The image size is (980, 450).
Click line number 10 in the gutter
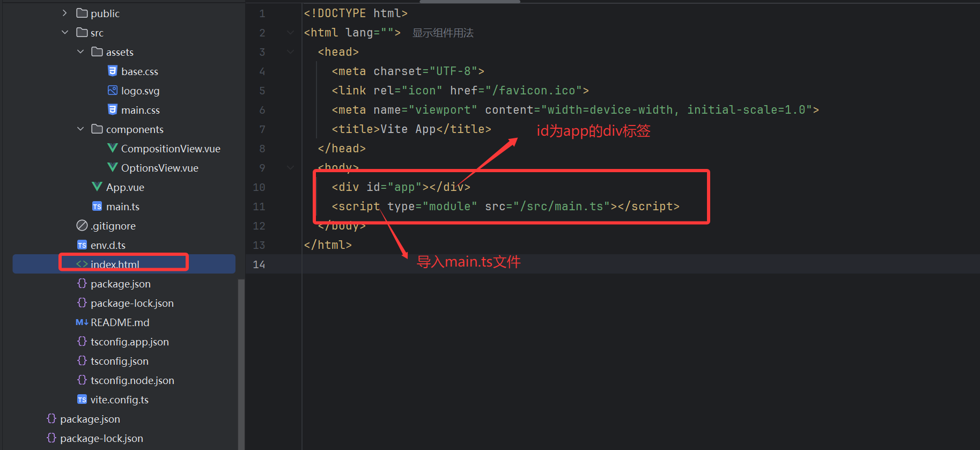[259, 187]
